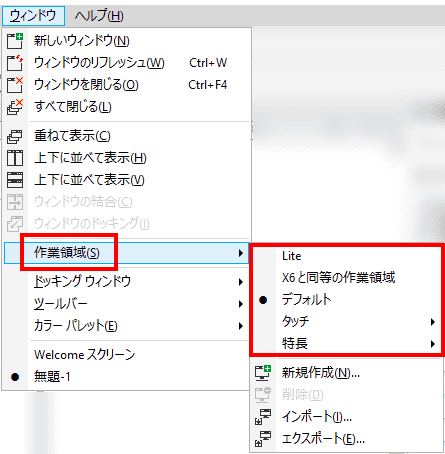This screenshot has height=454, width=445.
Task: Choose 新しいウィンドウ(N) menu entry
Action: tap(127, 41)
